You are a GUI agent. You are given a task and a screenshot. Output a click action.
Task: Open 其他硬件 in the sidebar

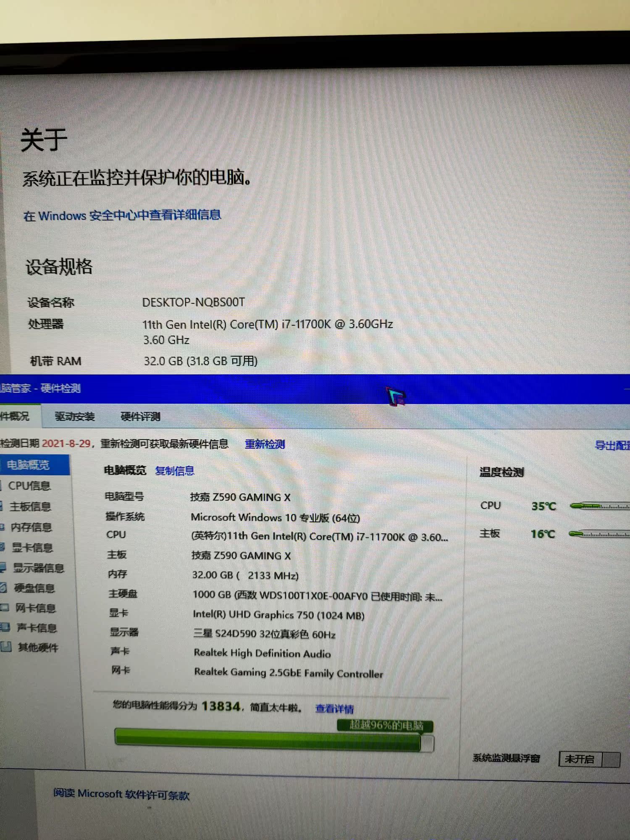[x=38, y=647]
